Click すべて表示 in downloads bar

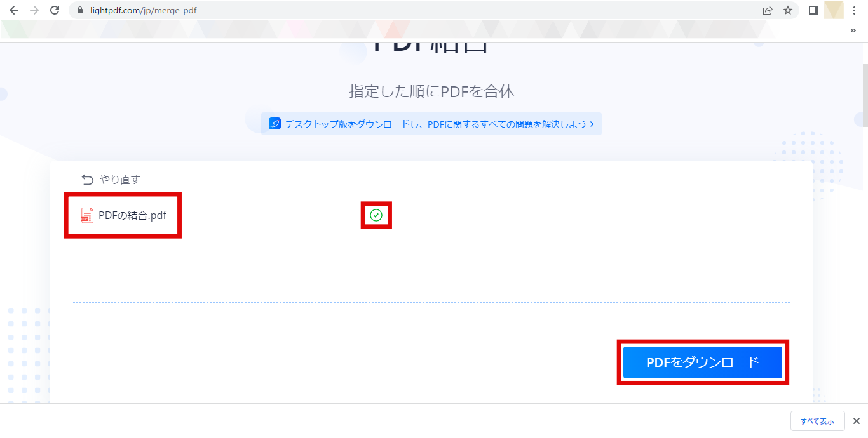pyautogui.click(x=818, y=421)
